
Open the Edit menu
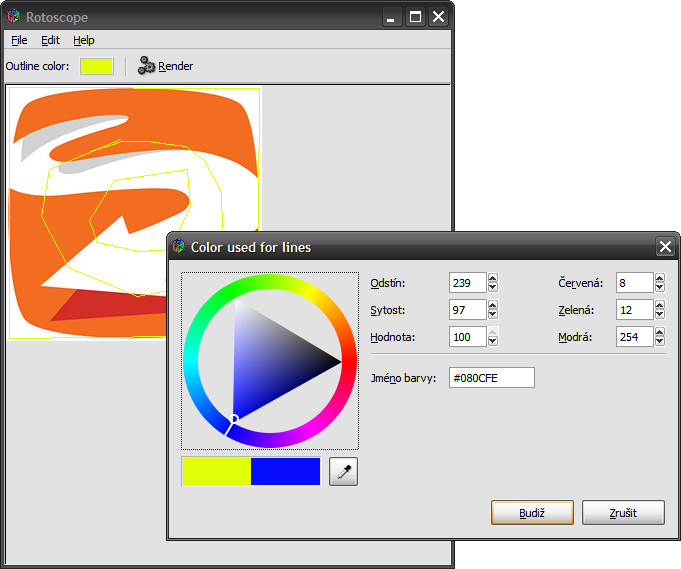pyautogui.click(x=50, y=40)
